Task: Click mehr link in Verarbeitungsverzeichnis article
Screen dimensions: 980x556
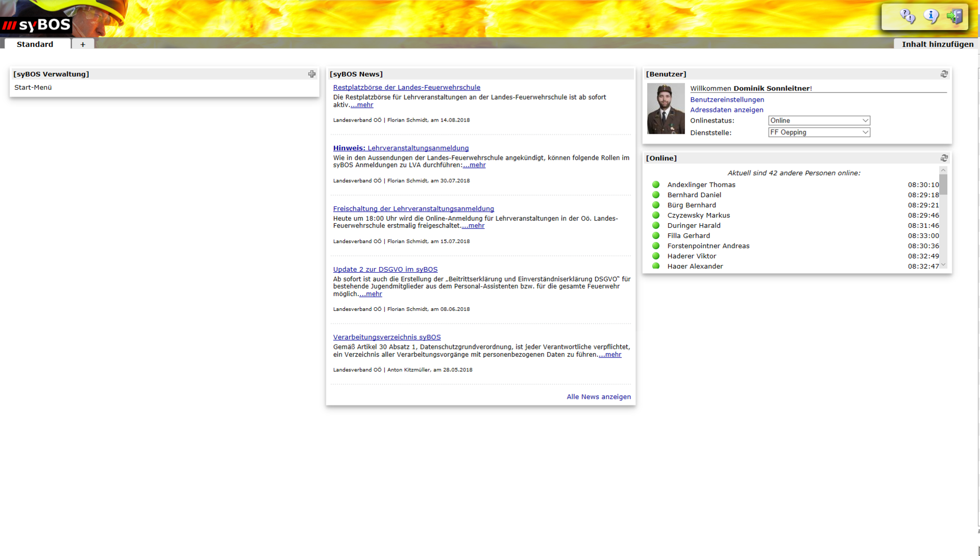Action: click(610, 354)
